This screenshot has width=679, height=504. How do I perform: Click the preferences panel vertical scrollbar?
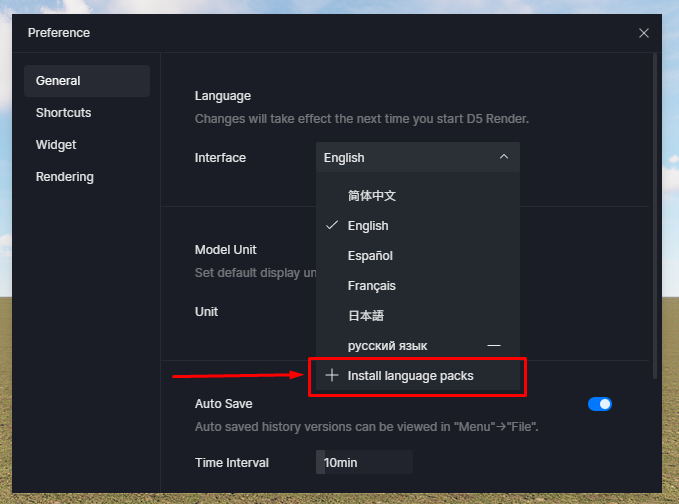pyautogui.click(x=655, y=216)
